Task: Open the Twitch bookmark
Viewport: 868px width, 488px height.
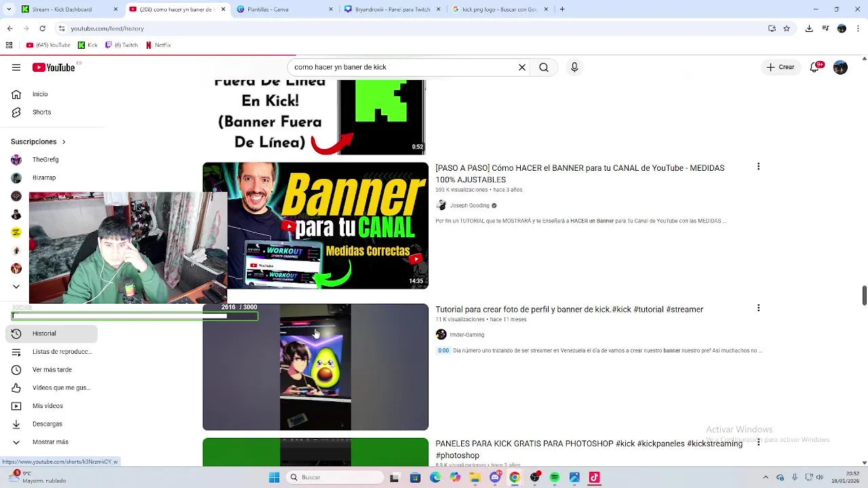Action: coord(121,45)
